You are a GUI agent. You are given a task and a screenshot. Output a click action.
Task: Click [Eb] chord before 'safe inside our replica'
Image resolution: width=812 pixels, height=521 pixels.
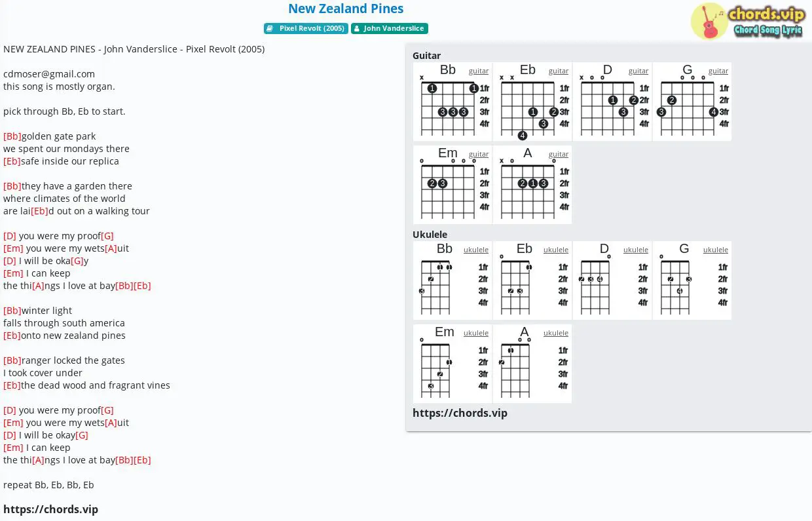coord(12,161)
